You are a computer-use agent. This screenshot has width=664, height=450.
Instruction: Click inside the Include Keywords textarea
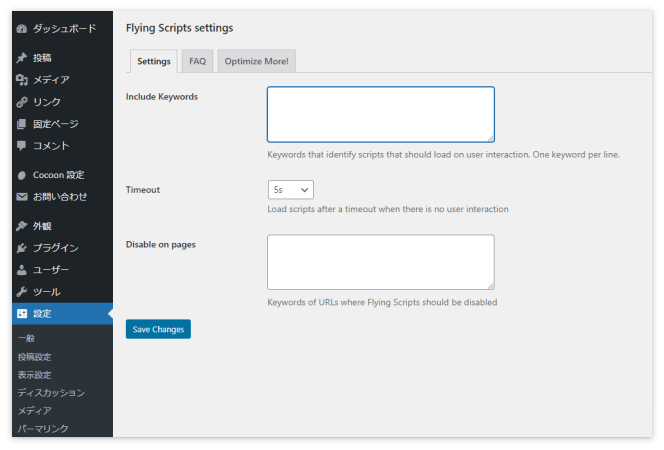(x=381, y=114)
